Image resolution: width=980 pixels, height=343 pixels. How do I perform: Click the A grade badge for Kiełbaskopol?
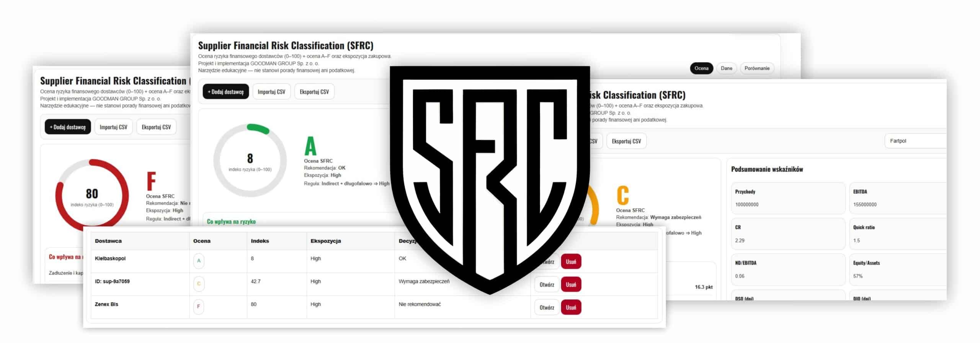point(199,261)
